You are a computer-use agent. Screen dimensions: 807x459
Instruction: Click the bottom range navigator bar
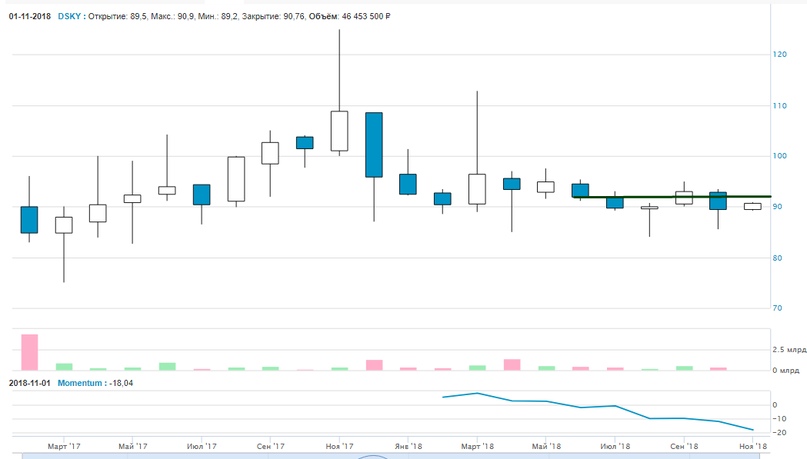point(400,456)
